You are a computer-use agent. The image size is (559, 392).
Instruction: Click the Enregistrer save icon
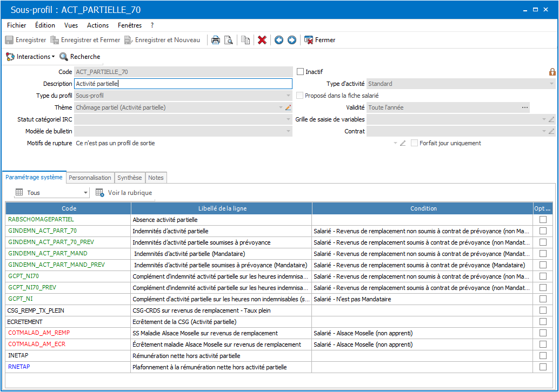pos(9,40)
